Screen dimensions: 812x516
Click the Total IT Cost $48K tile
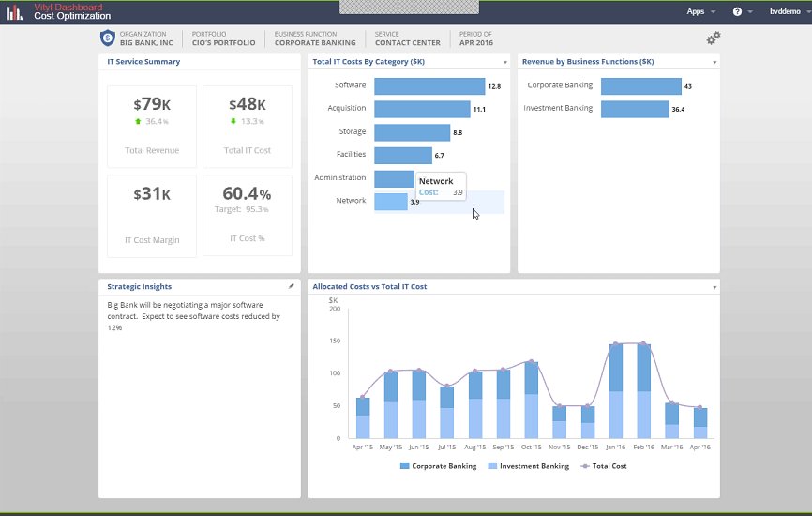click(x=247, y=127)
